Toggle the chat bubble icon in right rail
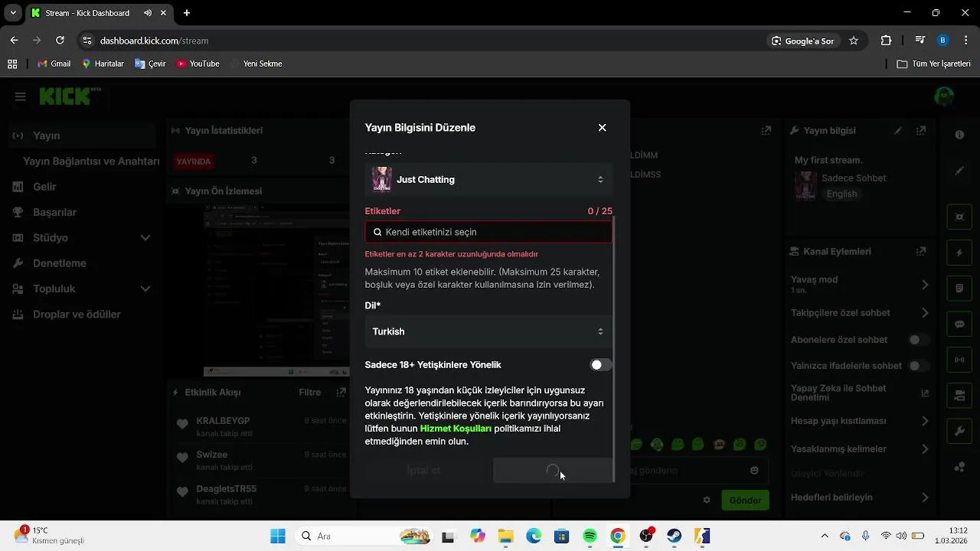Viewport: 980px width, 551px height. point(959,324)
